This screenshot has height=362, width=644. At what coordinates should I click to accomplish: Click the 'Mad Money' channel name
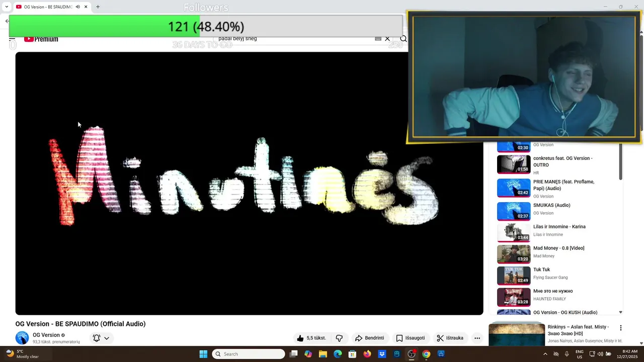544,256
